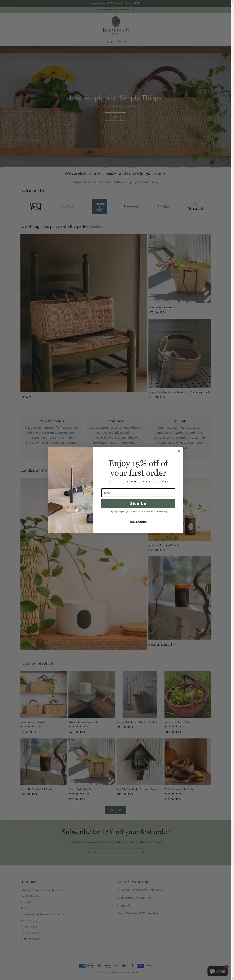The image size is (234, 980).
Task: Open the Chat widget button
Action: tap(218, 971)
